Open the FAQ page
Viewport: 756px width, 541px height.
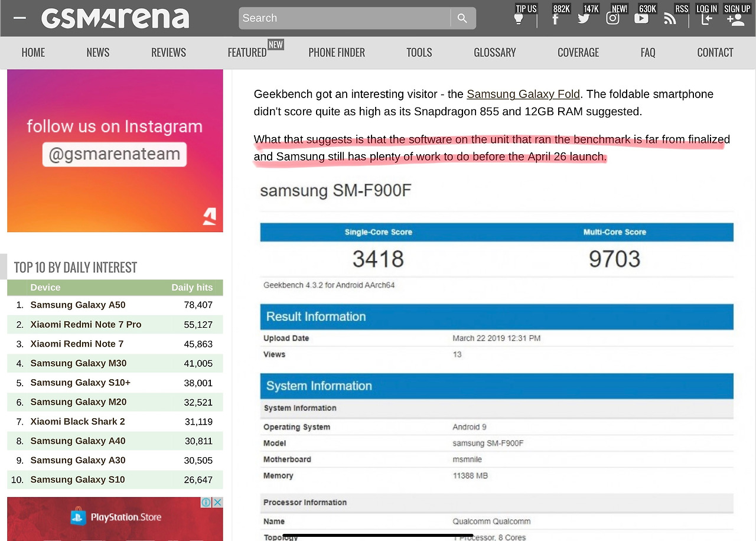[x=648, y=53]
